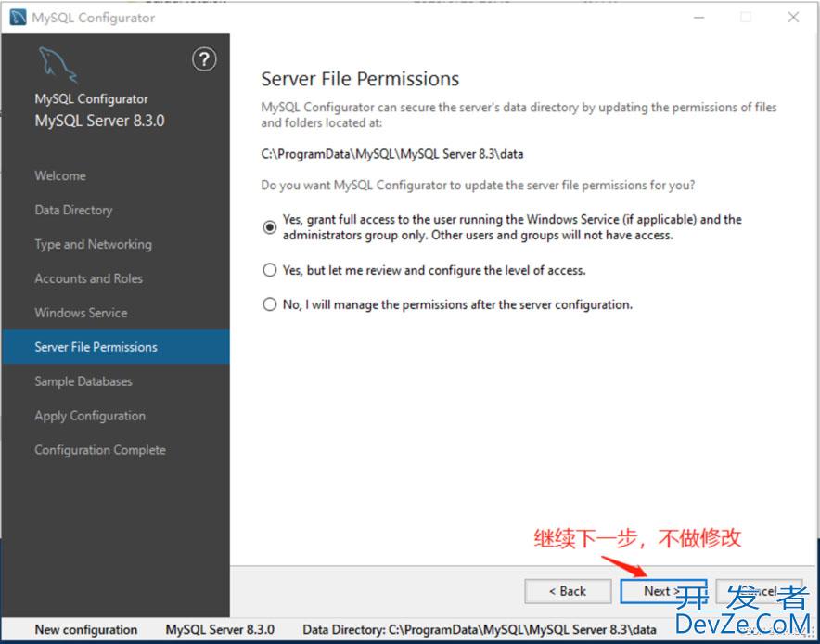Open the help question mark icon
820x644 pixels.
(x=204, y=59)
